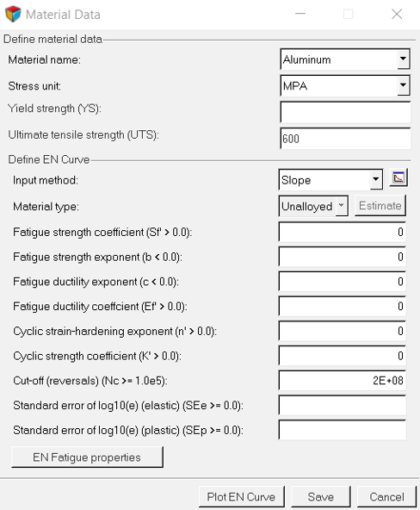Focus the Fatigue ductility exponent field
Image resolution: width=420 pixels, height=510 pixels.
(x=342, y=282)
